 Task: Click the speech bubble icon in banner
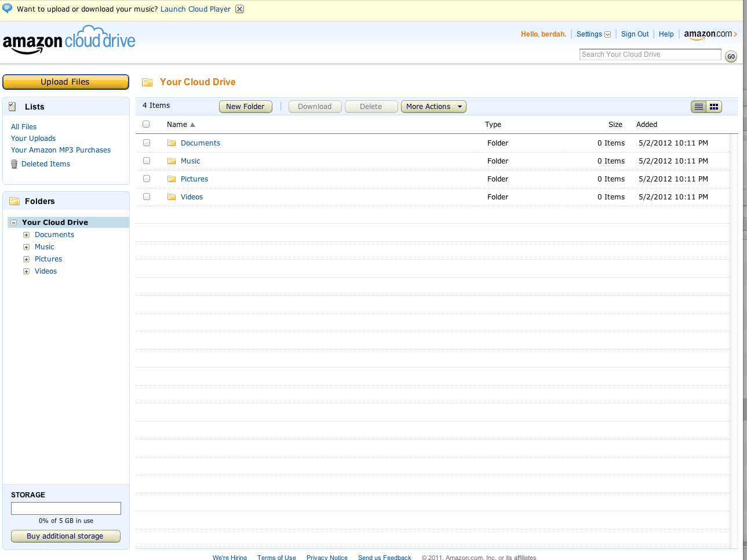[x=8, y=8]
